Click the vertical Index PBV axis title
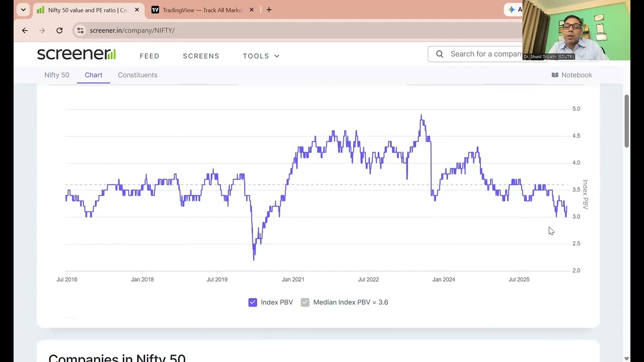Image resolution: width=644 pixels, height=362 pixels. tap(585, 194)
